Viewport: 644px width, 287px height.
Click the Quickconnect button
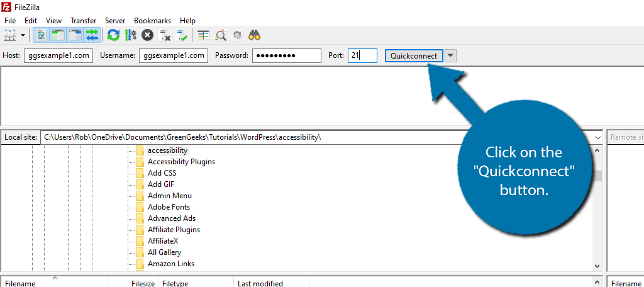click(413, 56)
